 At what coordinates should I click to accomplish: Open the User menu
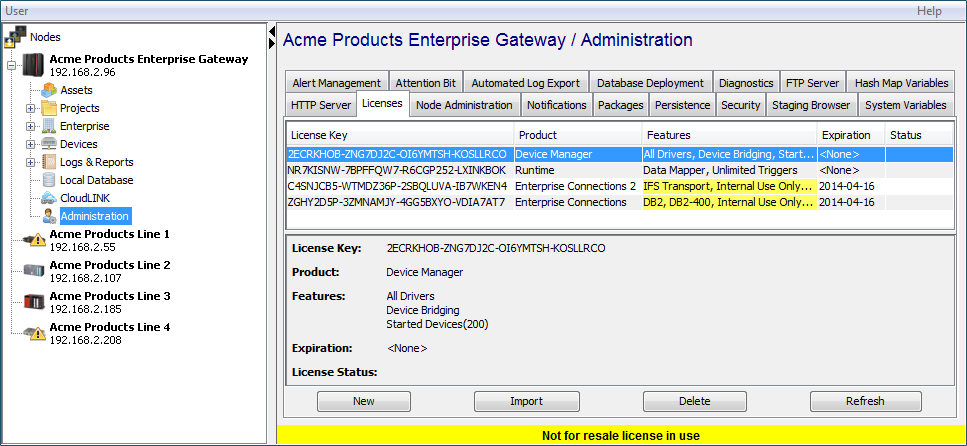coord(17,10)
